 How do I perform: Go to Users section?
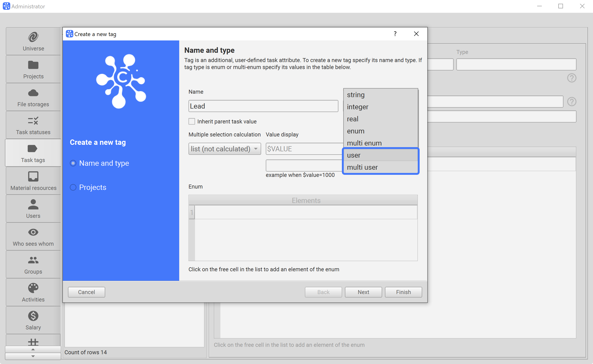33,209
